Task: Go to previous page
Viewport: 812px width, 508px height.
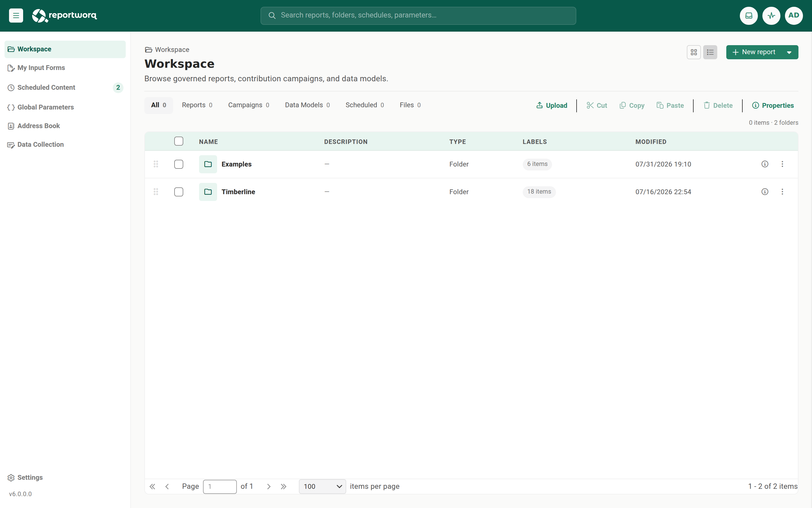Action: pos(167,486)
